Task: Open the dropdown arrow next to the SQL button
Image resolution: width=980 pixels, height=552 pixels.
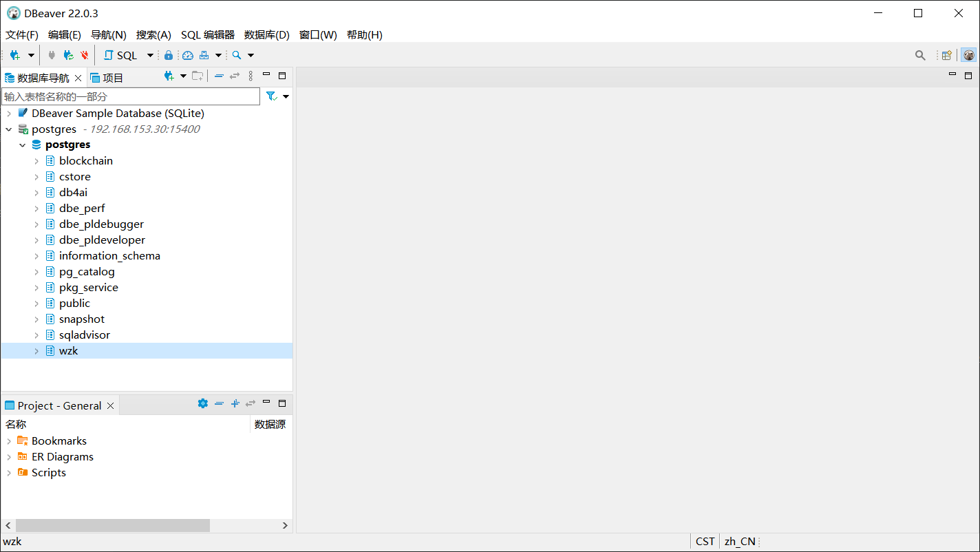Action: 150,55
